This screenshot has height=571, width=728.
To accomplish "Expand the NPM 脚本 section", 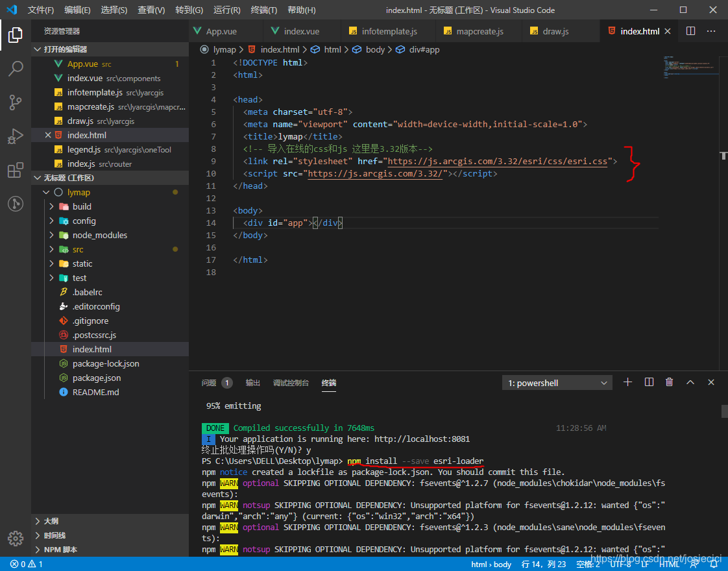I will (x=60, y=550).
